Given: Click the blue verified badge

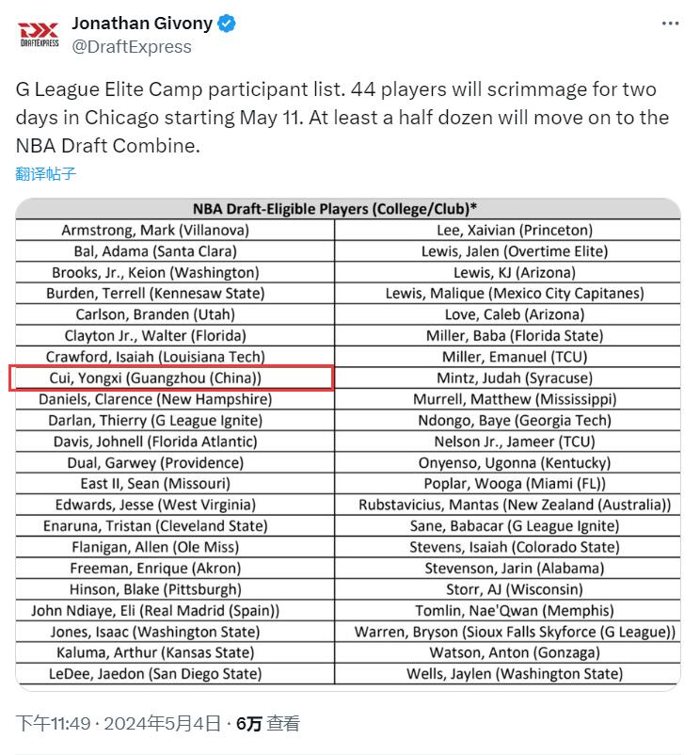Looking at the screenshot, I should click(227, 23).
